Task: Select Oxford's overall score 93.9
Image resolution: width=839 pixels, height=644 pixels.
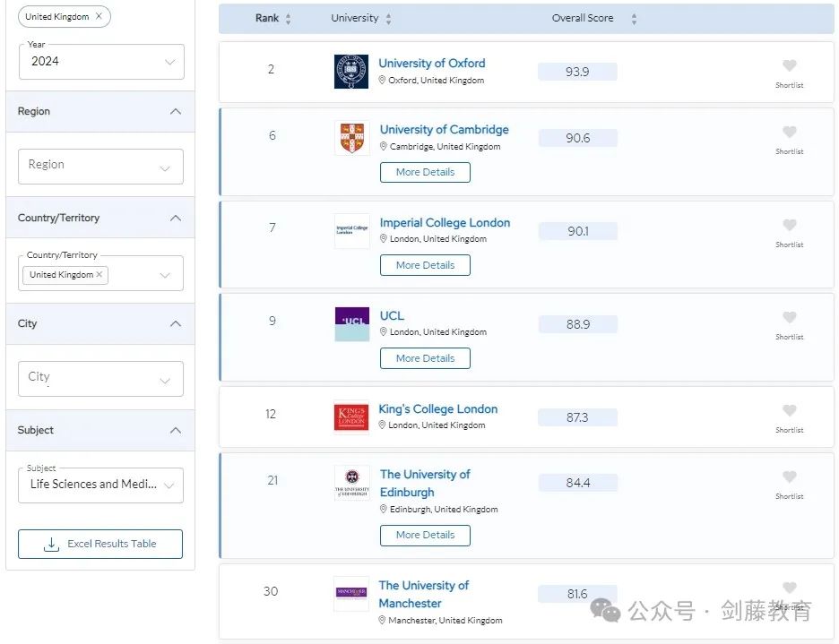Action: (x=577, y=72)
